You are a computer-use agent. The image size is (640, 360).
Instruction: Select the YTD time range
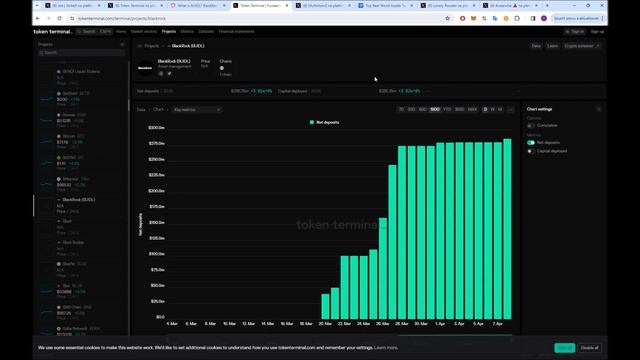coord(447,109)
